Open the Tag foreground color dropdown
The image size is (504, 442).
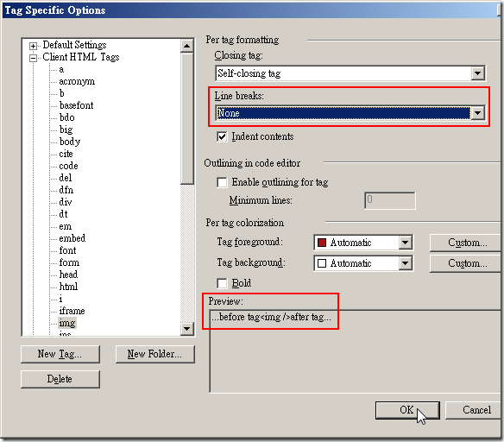pos(406,243)
